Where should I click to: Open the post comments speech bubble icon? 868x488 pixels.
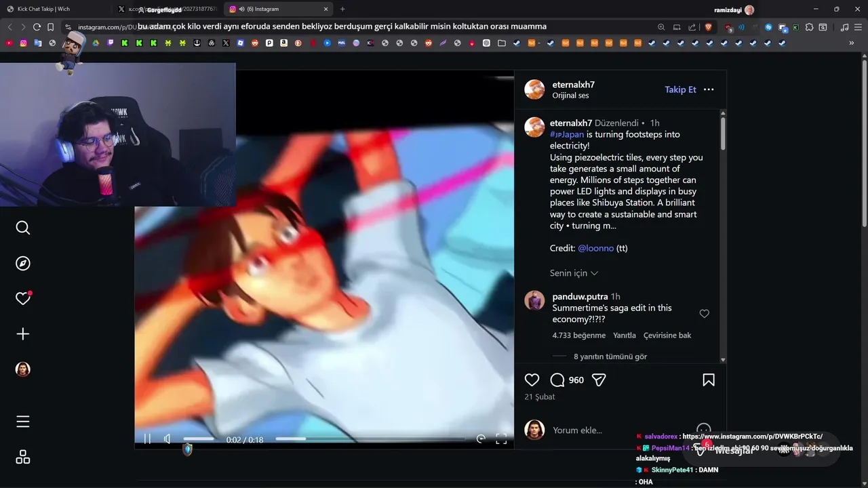tap(557, 380)
